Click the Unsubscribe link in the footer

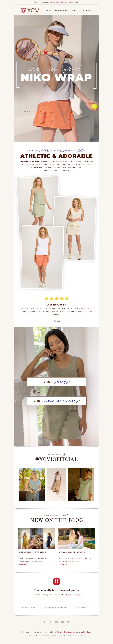pyautogui.click(x=84, y=632)
